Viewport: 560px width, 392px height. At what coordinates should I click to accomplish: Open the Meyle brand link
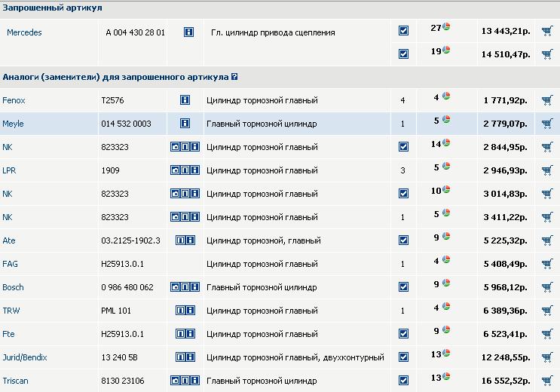(x=13, y=124)
